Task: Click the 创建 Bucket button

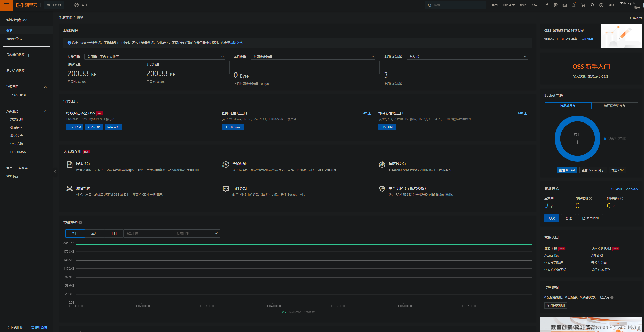Action: [567, 170]
